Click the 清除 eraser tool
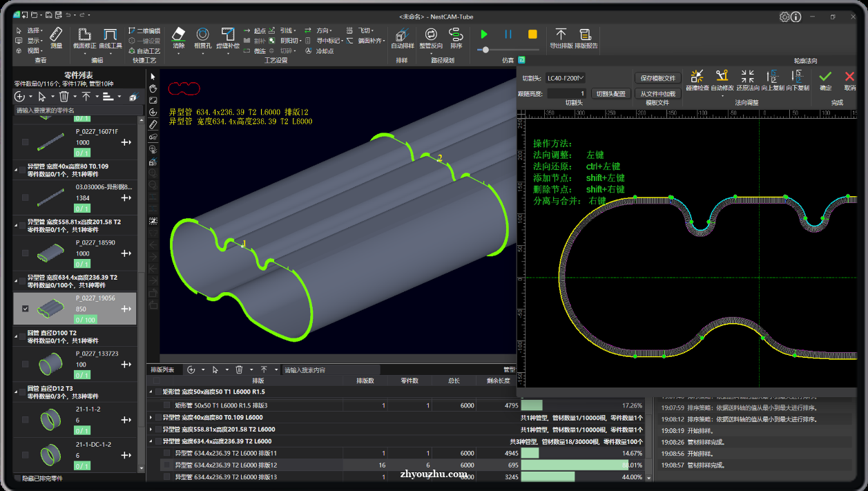Viewport: 868px width, 491px height. point(179,38)
